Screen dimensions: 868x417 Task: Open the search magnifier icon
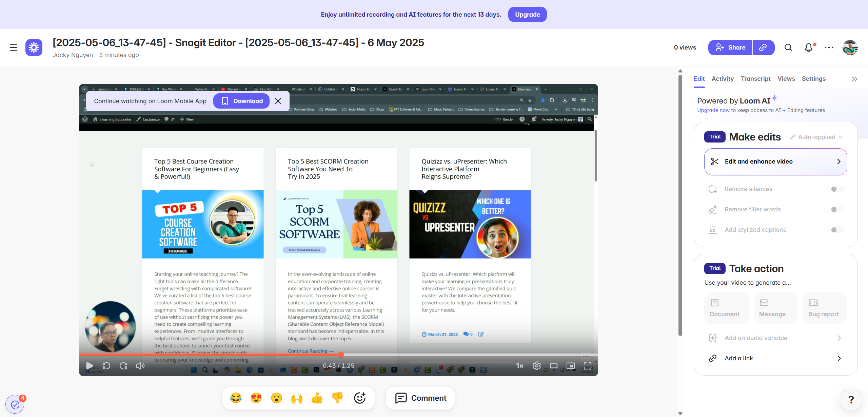click(x=788, y=48)
